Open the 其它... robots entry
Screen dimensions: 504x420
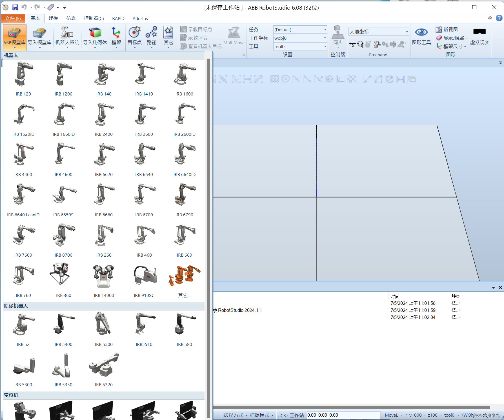[184, 280]
